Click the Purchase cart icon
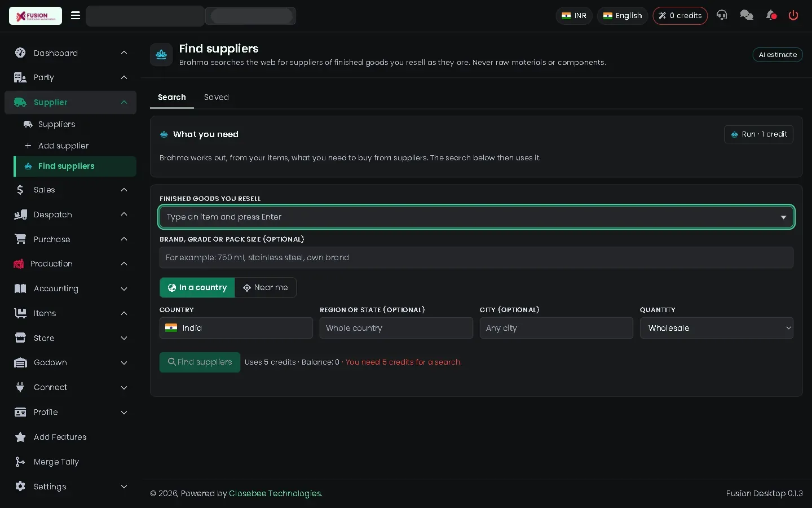812x508 pixels. click(x=20, y=239)
